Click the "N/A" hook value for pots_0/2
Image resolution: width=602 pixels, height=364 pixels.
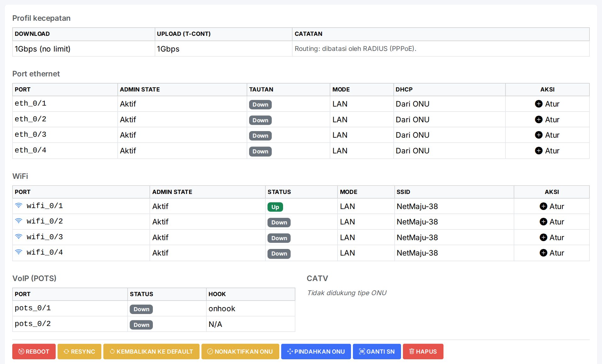click(215, 324)
